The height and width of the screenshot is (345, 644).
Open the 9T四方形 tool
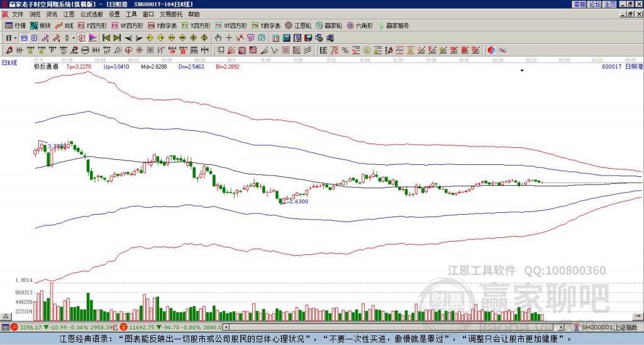pos(231,25)
